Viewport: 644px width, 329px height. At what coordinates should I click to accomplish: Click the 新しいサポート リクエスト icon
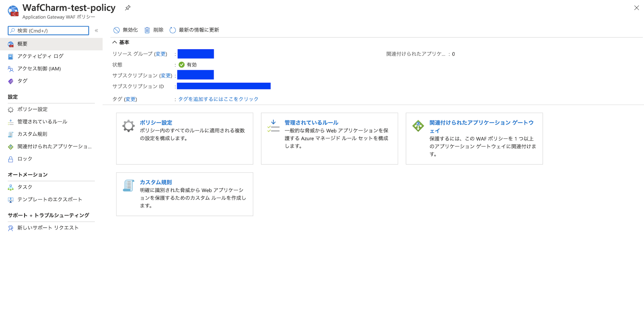(x=11, y=228)
